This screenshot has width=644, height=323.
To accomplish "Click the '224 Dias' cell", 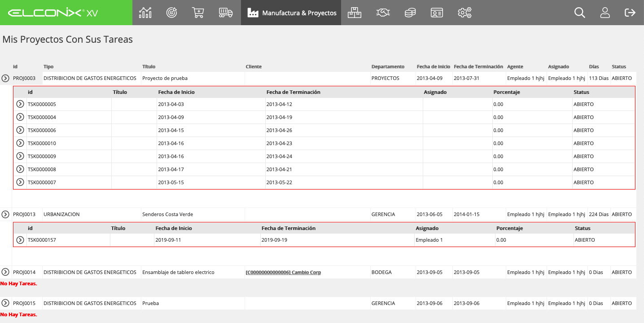I will pos(599,214).
